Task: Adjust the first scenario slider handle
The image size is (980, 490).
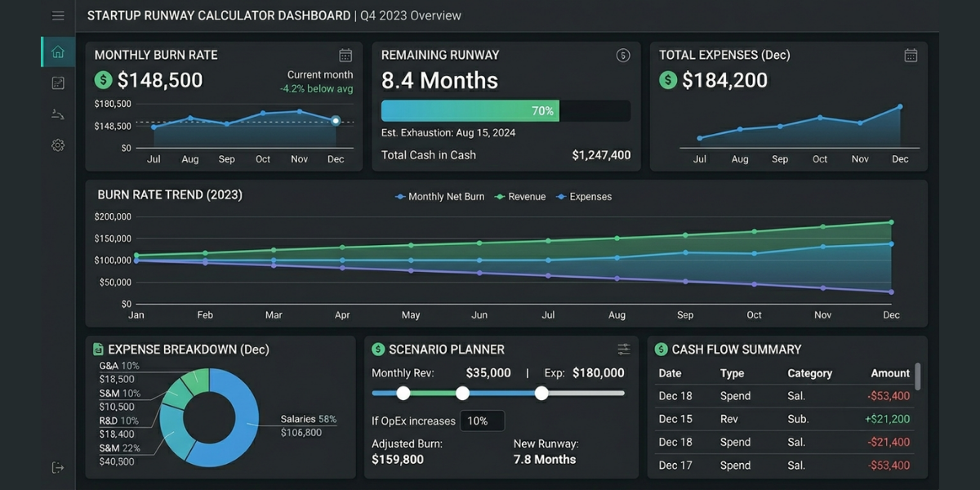Action: (x=403, y=393)
